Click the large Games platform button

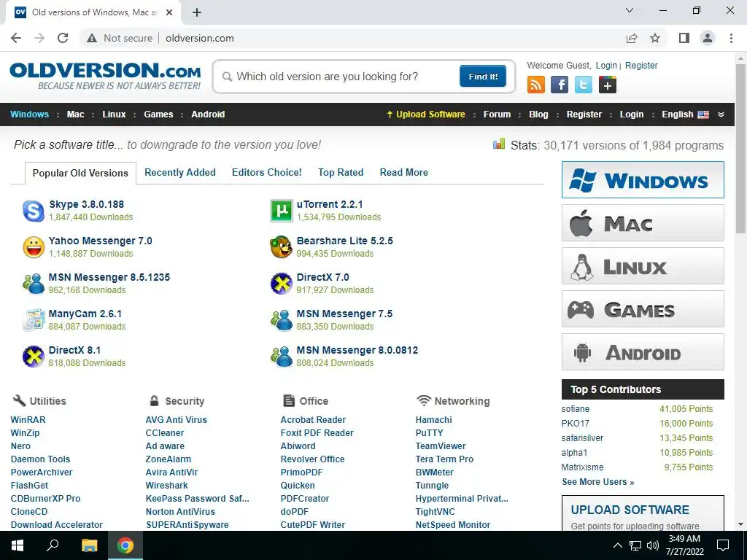coord(643,309)
